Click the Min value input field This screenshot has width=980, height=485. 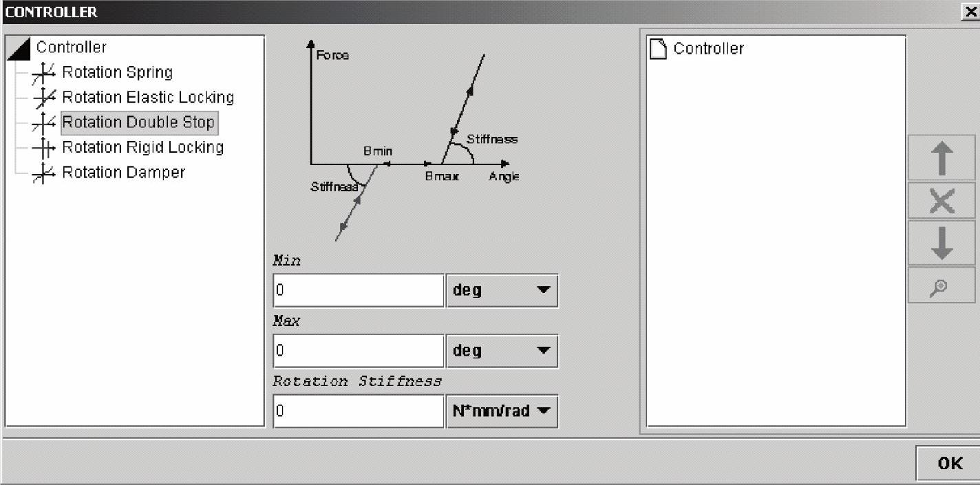coord(359,290)
